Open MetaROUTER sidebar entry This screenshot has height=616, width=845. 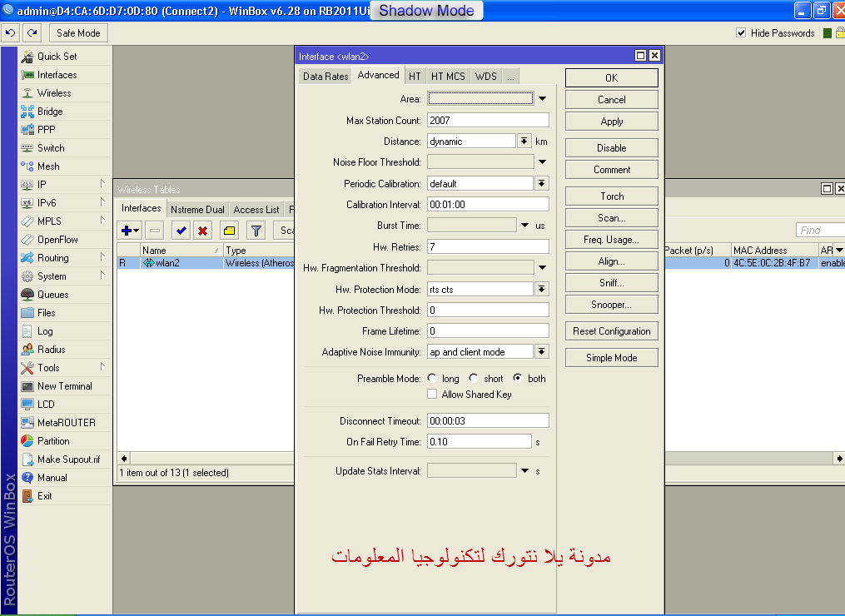65,423
